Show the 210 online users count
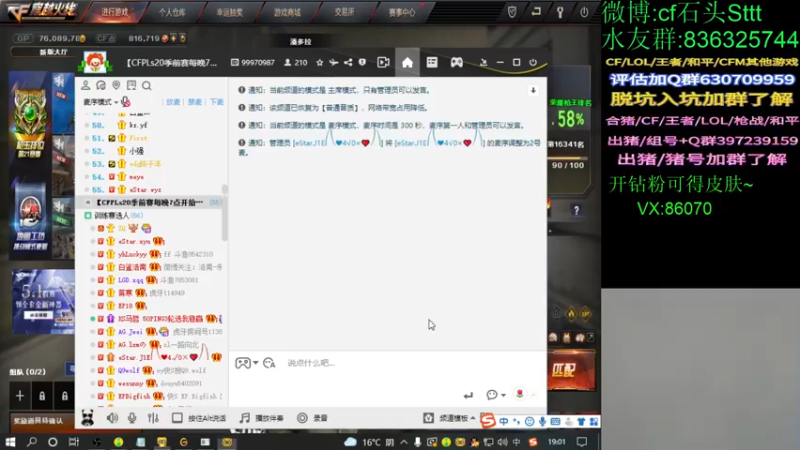 pyautogui.click(x=296, y=63)
